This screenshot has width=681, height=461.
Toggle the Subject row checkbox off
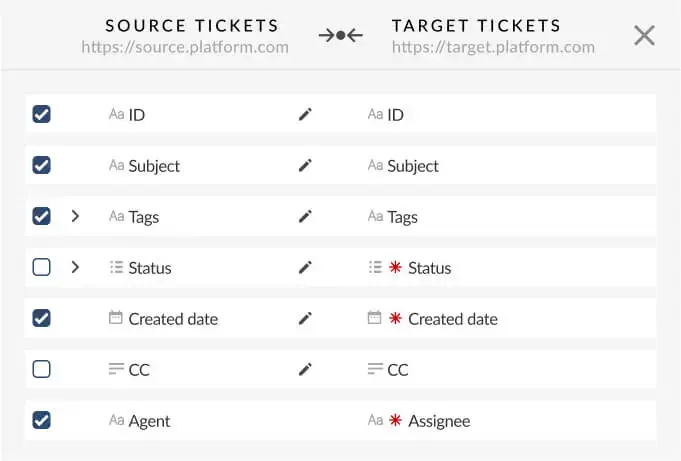[42, 166]
